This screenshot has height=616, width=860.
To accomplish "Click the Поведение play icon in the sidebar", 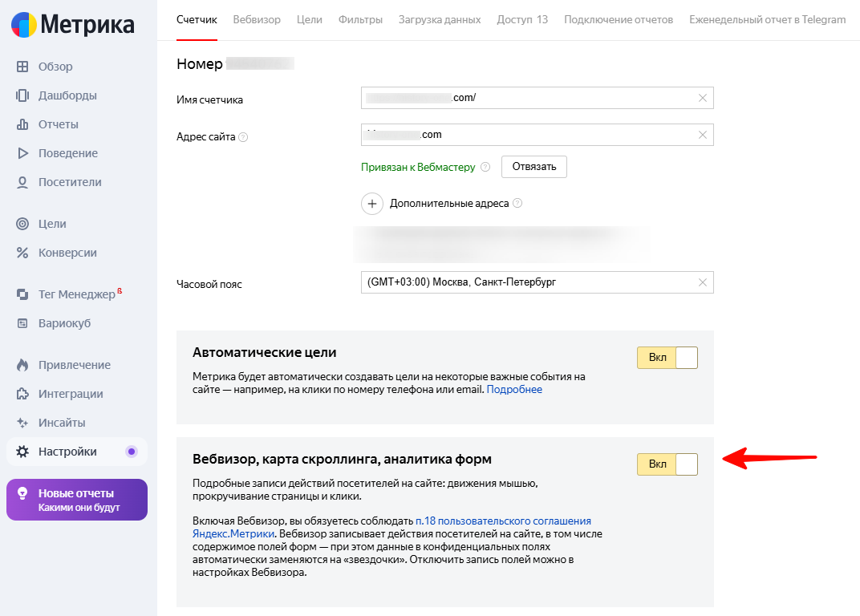I will (x=22, y=153).
